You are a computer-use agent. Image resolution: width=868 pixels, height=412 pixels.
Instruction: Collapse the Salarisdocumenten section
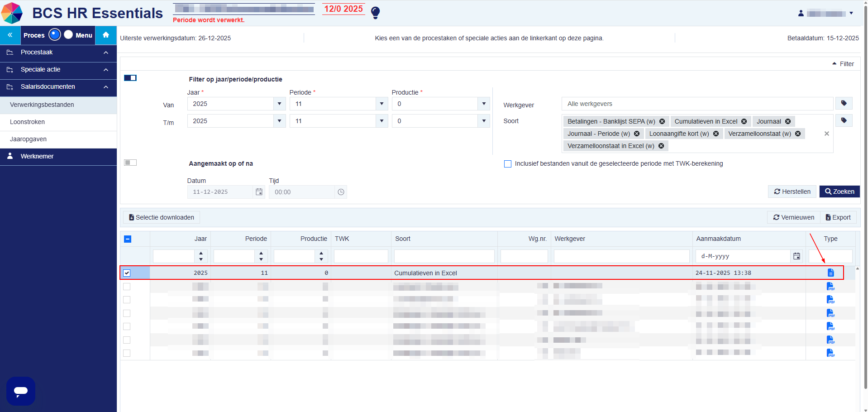pyautogui.click(x=106, y=87)
